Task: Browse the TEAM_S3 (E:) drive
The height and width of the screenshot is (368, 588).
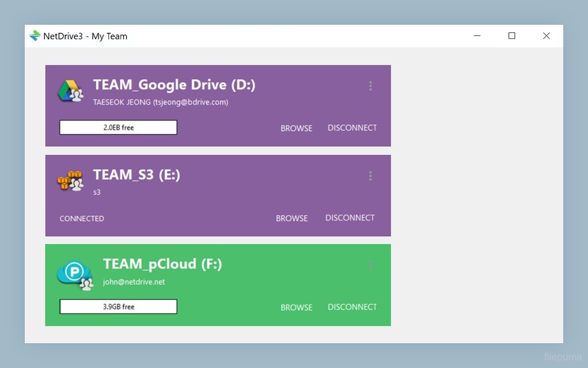Action: [292, 218]
